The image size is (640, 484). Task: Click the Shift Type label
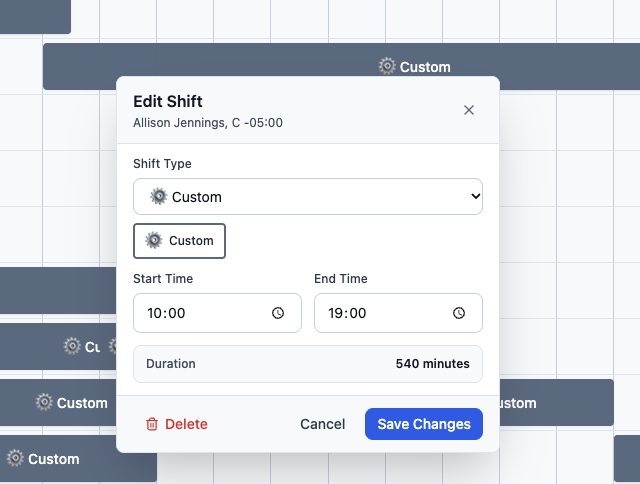(x=162, y=164)
